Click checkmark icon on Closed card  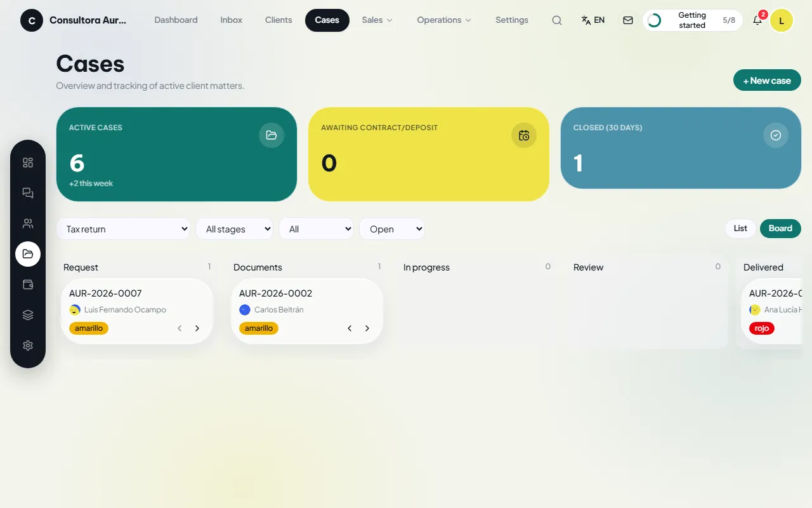[776, 135]
